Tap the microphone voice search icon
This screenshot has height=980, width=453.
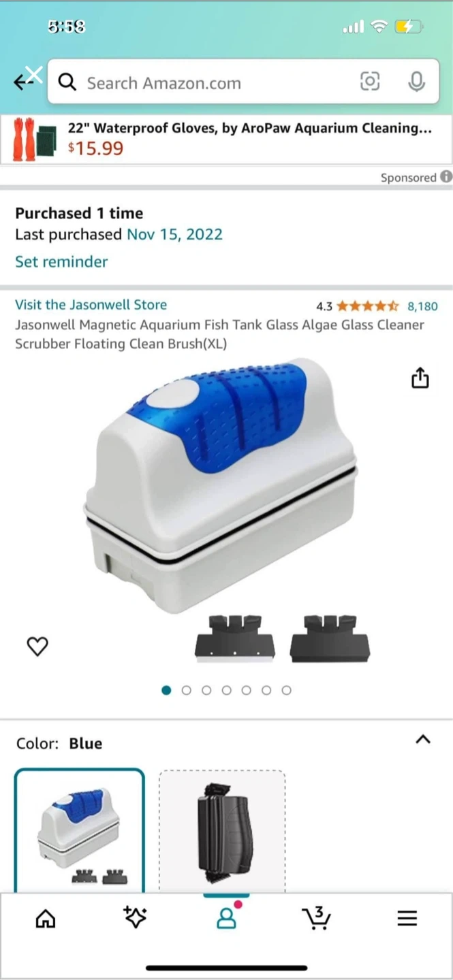pos(416,82)
